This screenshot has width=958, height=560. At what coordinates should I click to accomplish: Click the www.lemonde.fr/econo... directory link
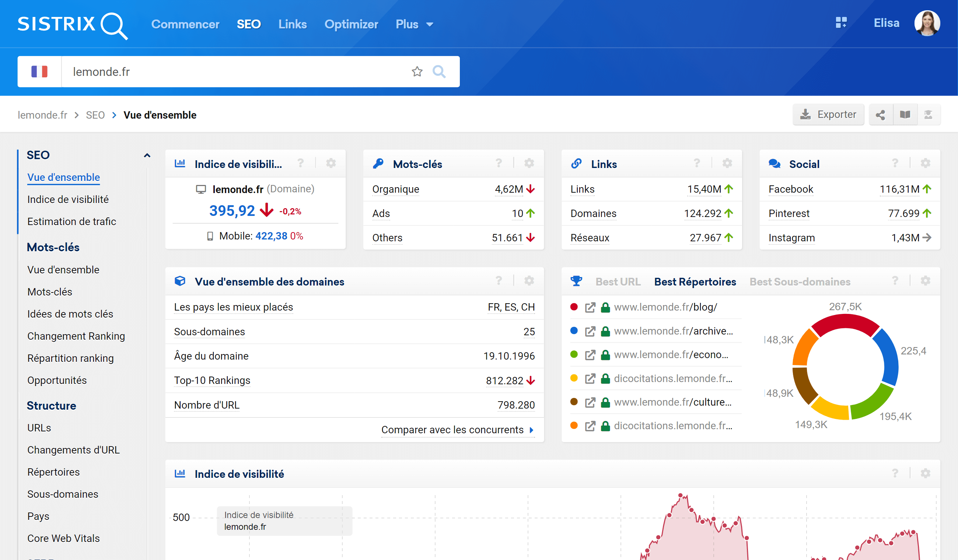671,355
